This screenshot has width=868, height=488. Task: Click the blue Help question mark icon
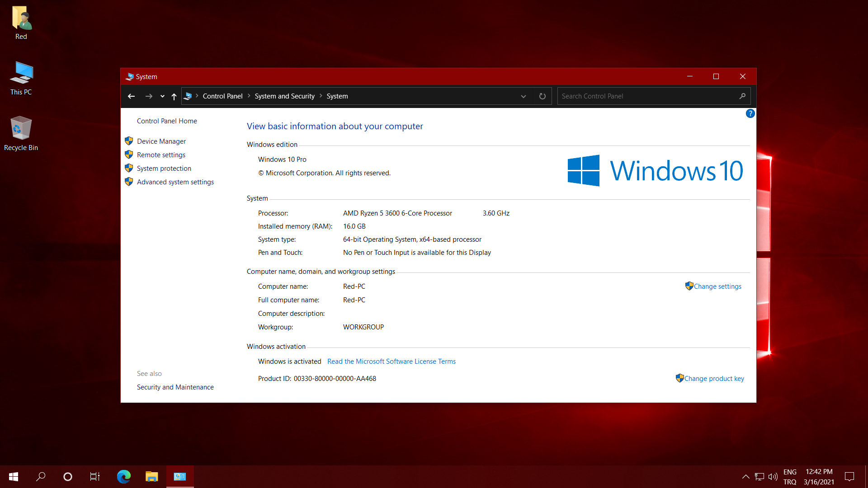point(750,113)
